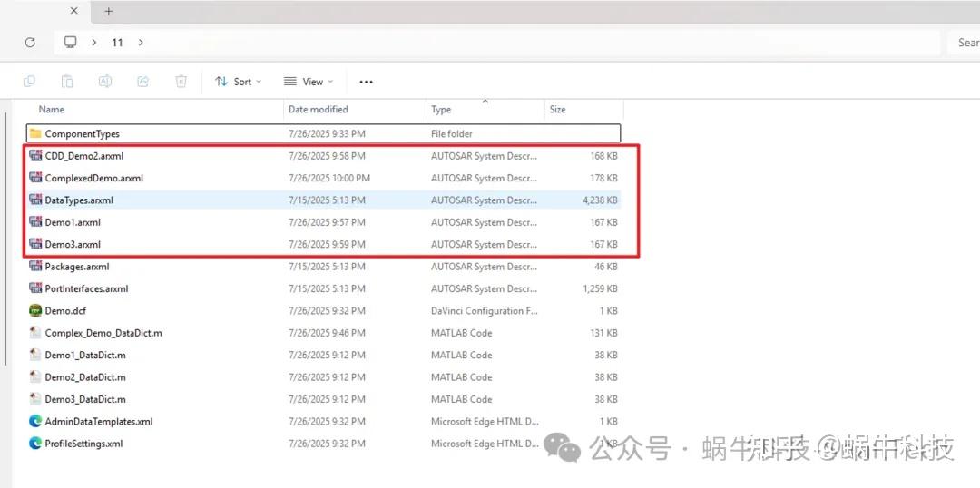Click the Share toolbar icon
The height and width of the screenshot is (488, 980).
click(143, 82)
